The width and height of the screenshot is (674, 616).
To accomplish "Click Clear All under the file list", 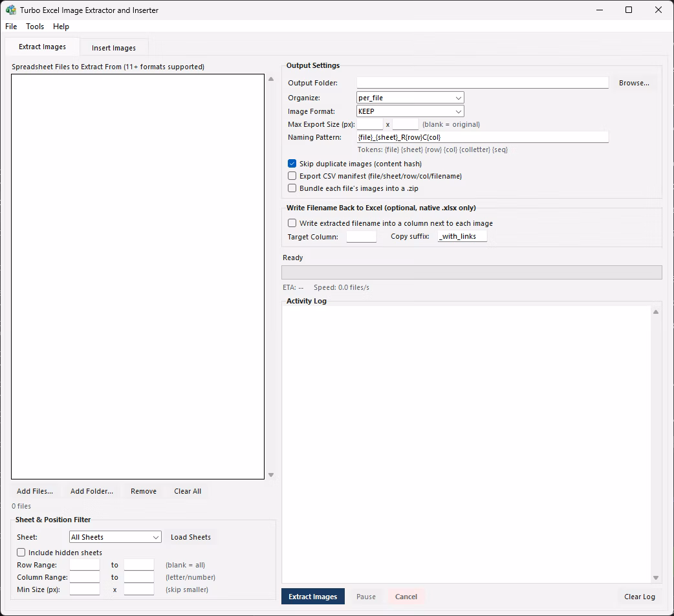I will (188, 491).
